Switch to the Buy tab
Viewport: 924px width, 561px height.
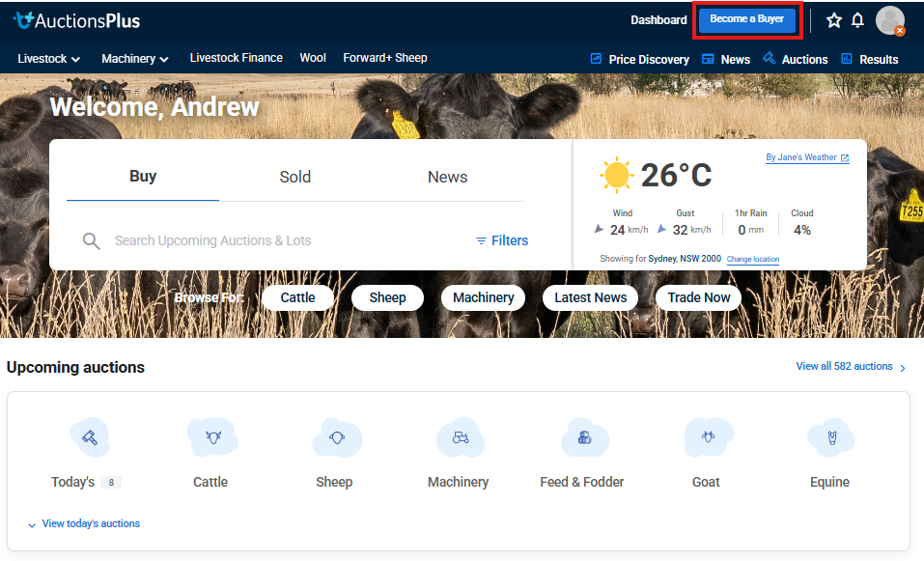point(143,176)
